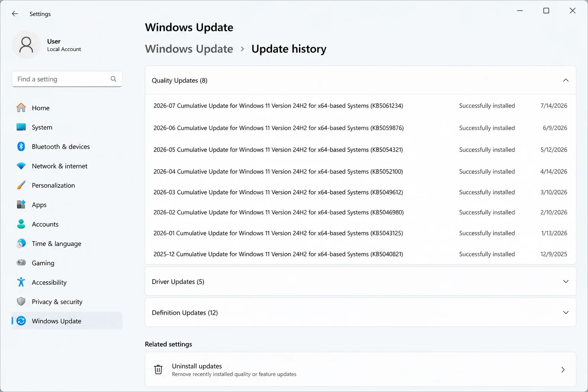Open Bluetooth & devices settings
Screen dimensions: 588x392
[67, 147]
